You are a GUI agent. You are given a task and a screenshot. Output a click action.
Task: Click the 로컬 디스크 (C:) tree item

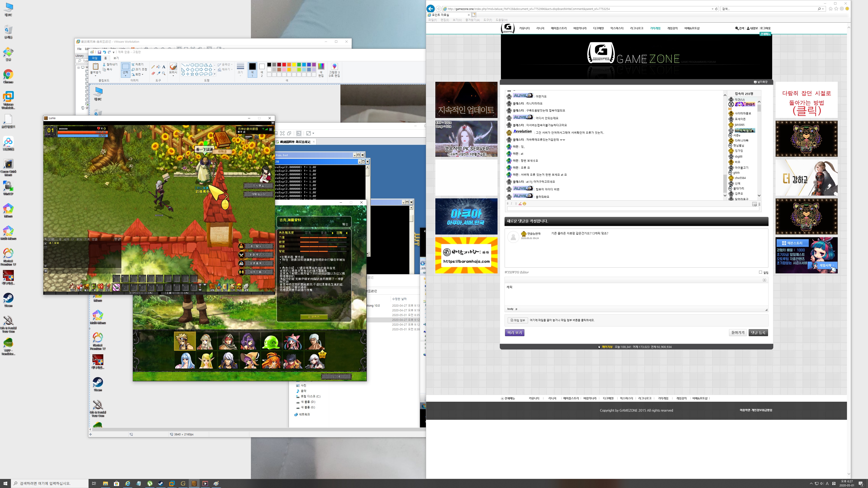(x=308, y=396)
